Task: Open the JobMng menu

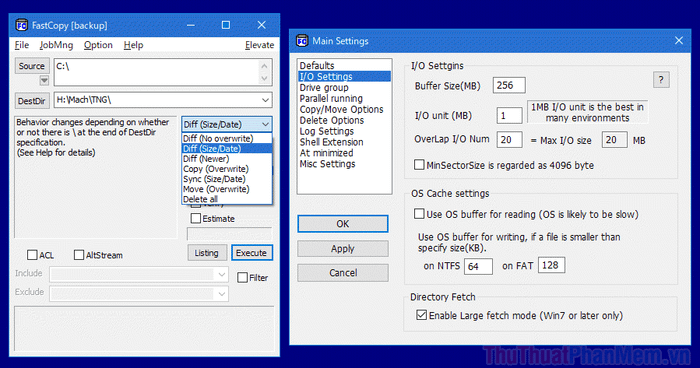Action: [56, 45]
